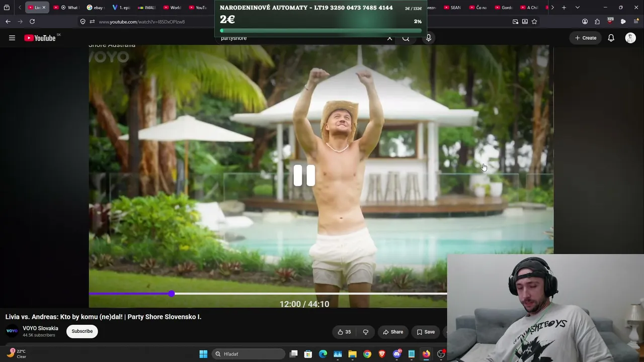
Task: Open the weather widget showing 22°C Clear
Action: click(16, 354)
